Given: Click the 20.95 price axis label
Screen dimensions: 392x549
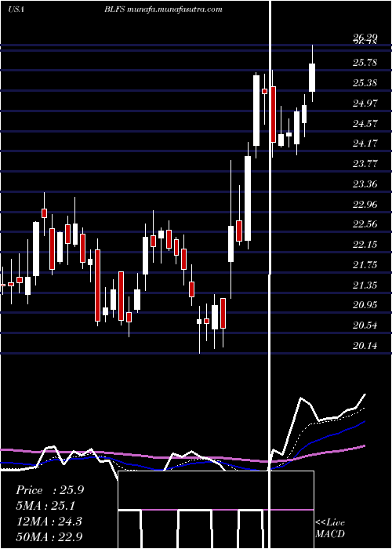Looking at the screenshot, I should 365,305.
